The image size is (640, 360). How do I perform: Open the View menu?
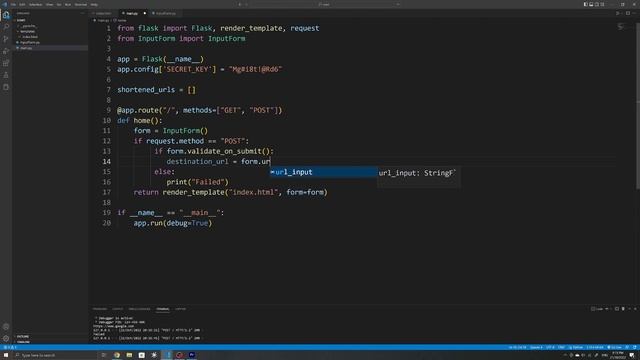49,4
